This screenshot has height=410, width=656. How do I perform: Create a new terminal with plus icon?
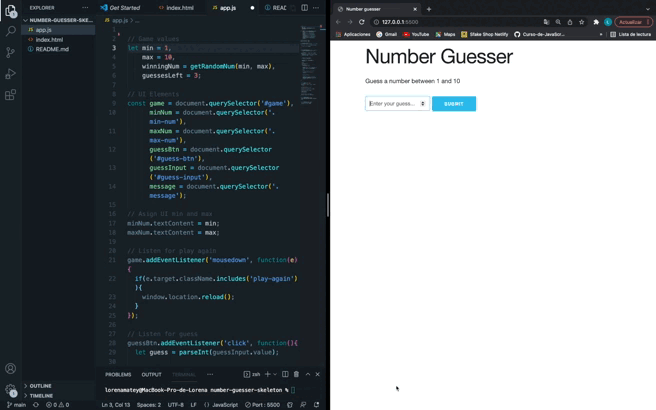tap(268, 374)
